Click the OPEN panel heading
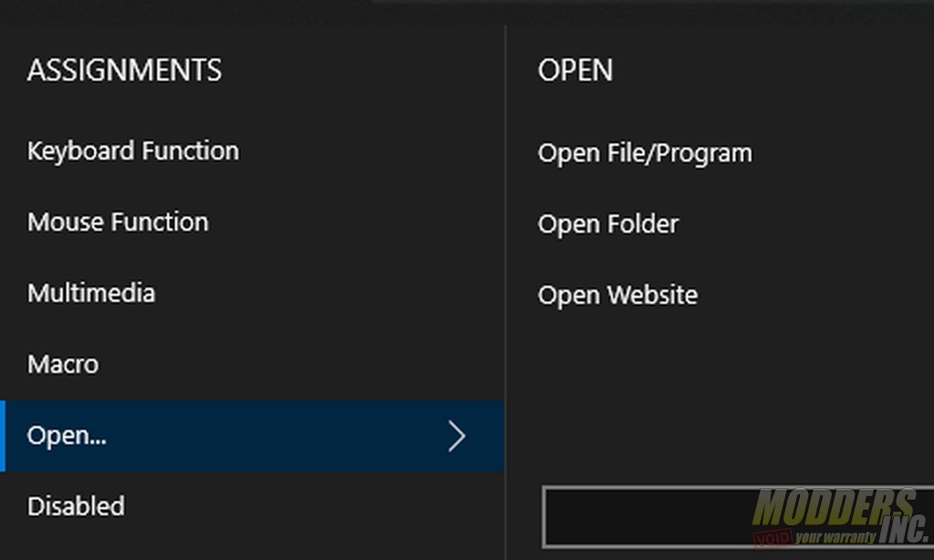This screenshot has width=934, height=560. click(575, 70)
